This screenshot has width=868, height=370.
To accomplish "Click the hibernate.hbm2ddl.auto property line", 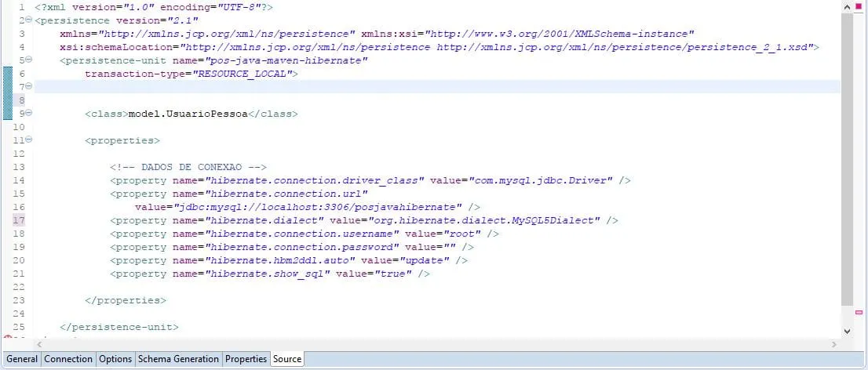I will point(288,259).
